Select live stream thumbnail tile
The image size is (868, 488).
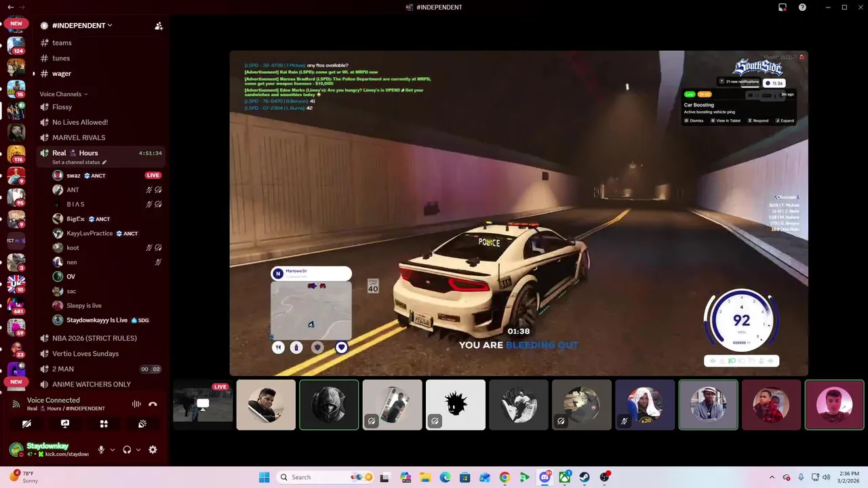point(203,405)
